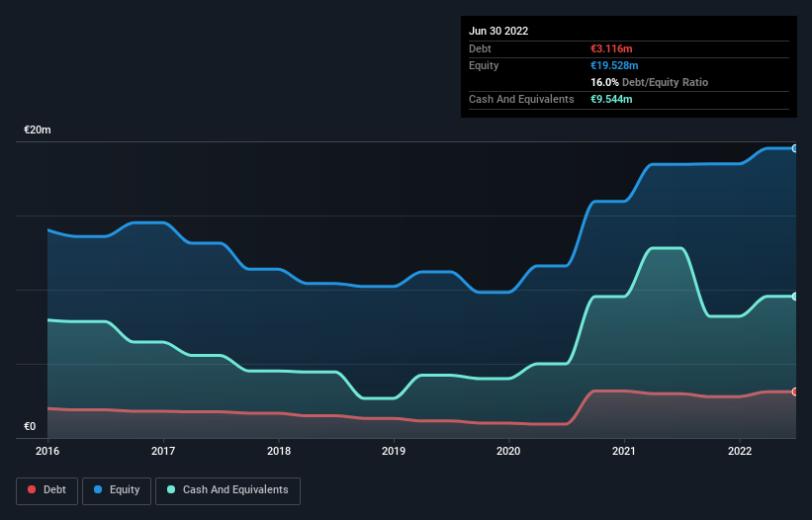Select the Debt endpoint marker on chart
This screenshot has height=520, width=812.
point(795,391)
